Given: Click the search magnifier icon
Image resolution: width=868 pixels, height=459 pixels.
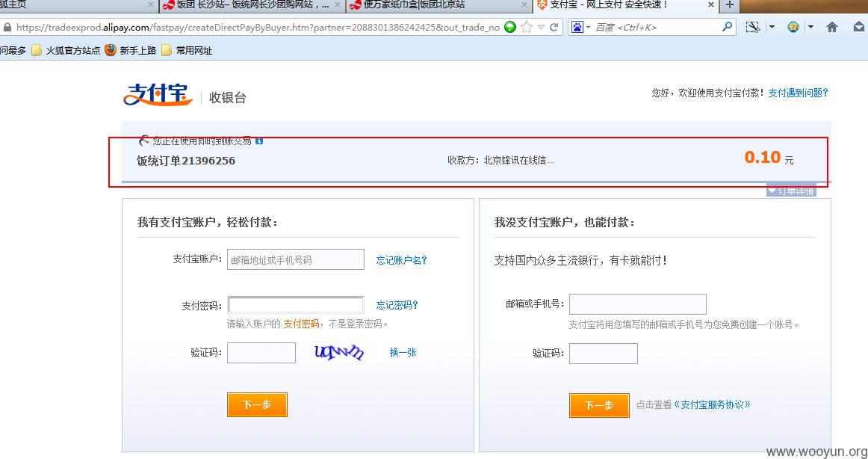Looking at the screenshot, I should [728, 27].
